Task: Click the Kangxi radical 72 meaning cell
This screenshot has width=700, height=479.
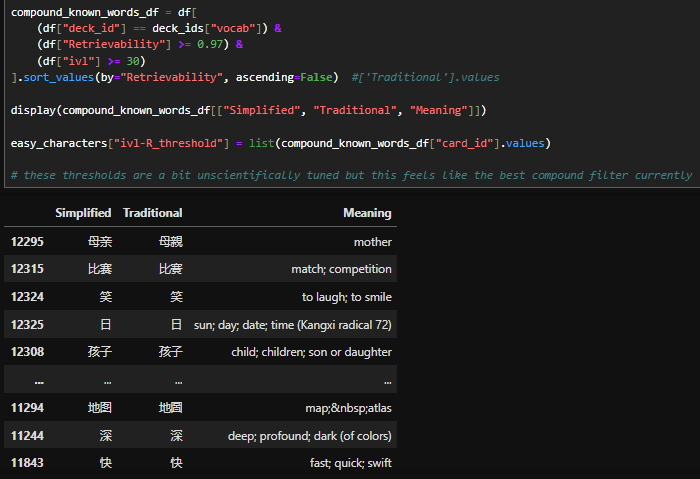Action: point(292,325)
